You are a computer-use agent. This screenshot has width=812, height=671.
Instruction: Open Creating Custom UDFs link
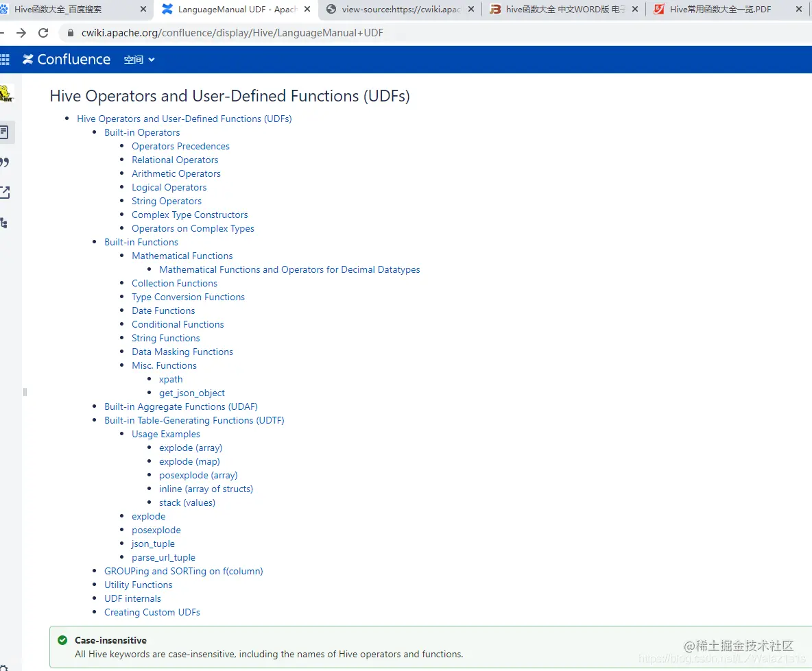click(x=152, y=613)
